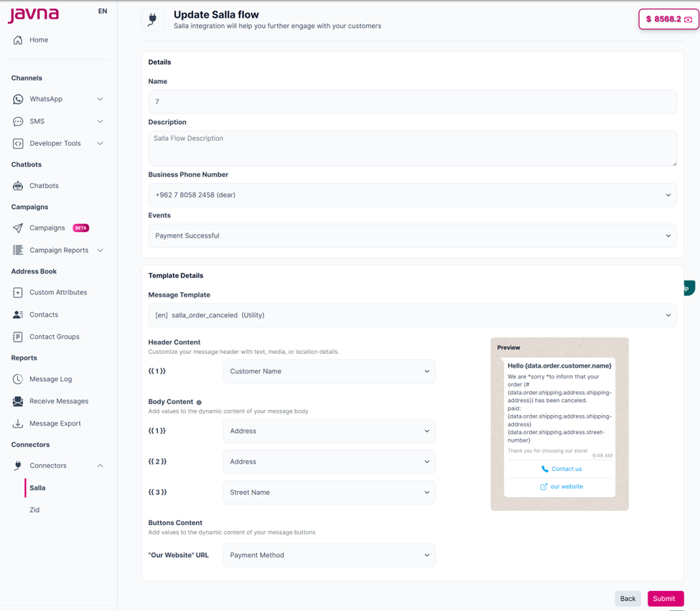Open Message Log page
Screen dimensions: 700x611
pyautogui.click(x=50, y=379)
